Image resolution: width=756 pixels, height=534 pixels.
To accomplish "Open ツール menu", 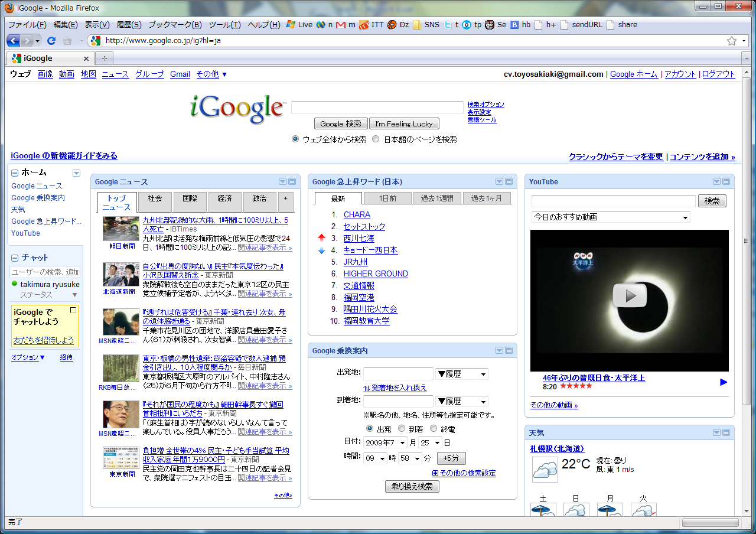I will pyautogui.click(x=225, y=25).
